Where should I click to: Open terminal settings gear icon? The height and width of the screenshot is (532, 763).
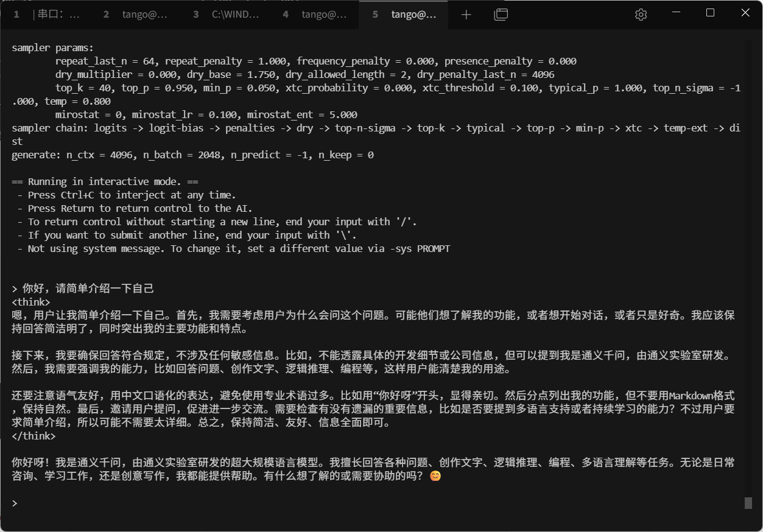641,15
